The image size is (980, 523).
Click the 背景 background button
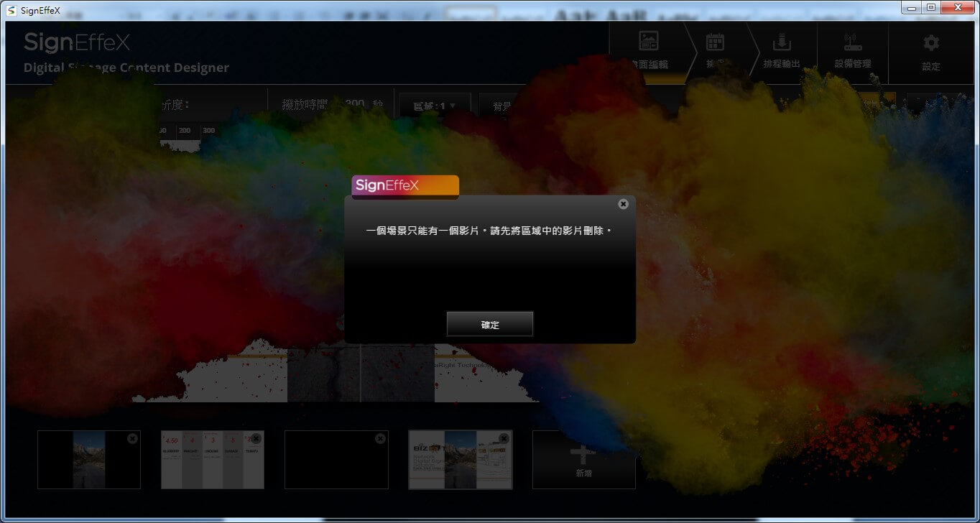502,106
